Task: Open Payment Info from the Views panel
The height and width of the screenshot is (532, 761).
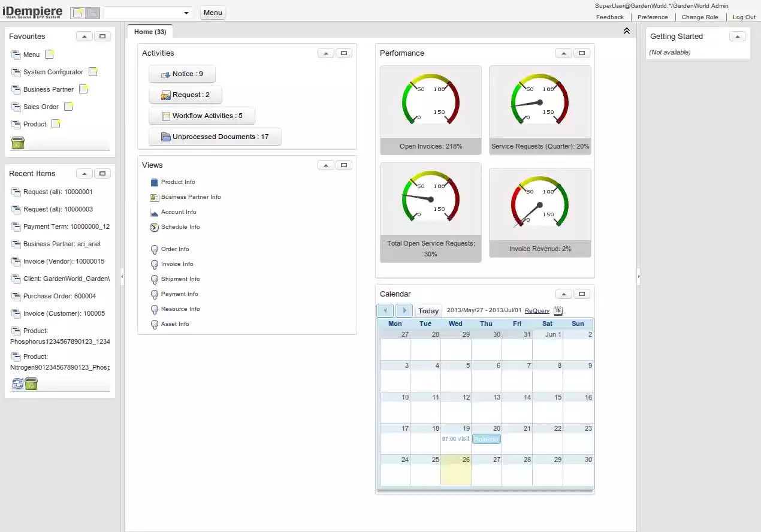Action: pos(180,294)
